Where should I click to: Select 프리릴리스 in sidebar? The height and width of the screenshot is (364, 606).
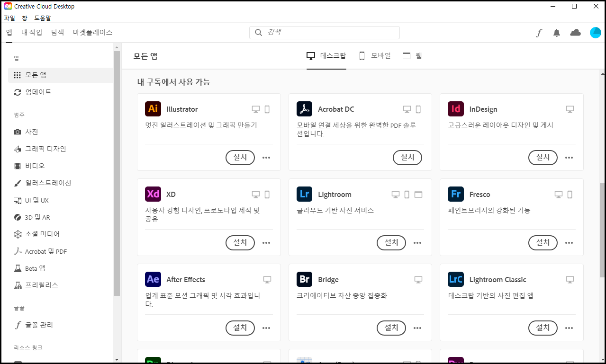coord(60,285)
